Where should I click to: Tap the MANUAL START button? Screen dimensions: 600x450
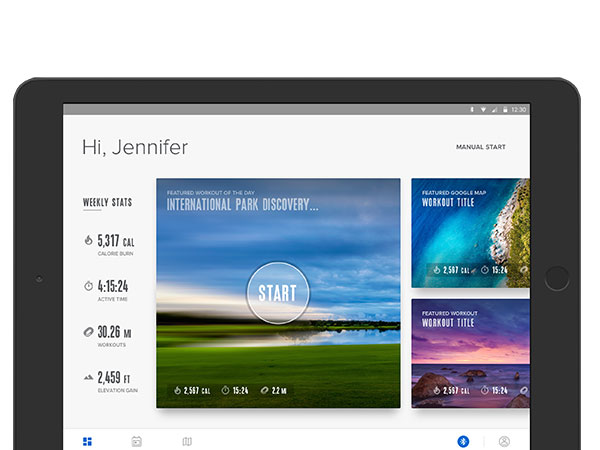click(481, 147)
